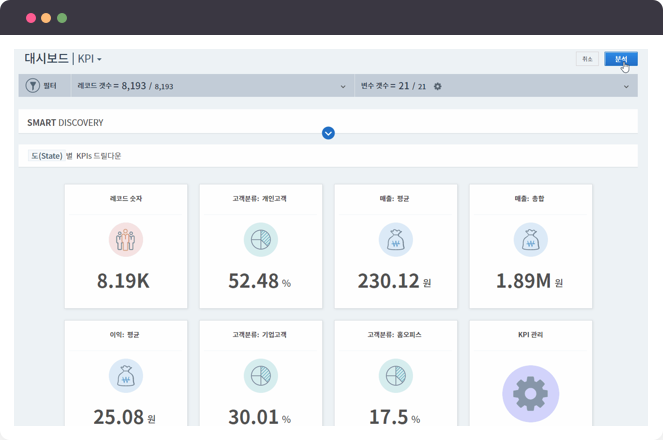Click the funnel filter icon
The width and height of the screenshot is (663, 440).
[33, 86]
